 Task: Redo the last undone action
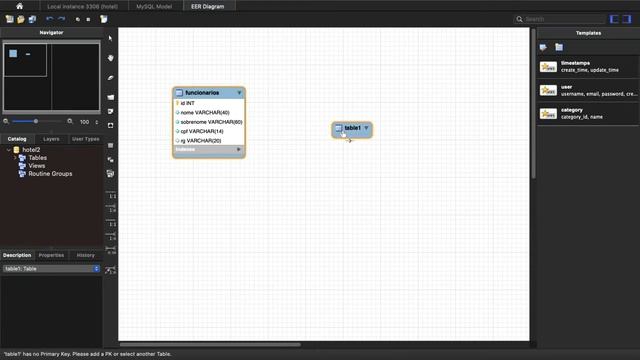click(x=62, y=19)
